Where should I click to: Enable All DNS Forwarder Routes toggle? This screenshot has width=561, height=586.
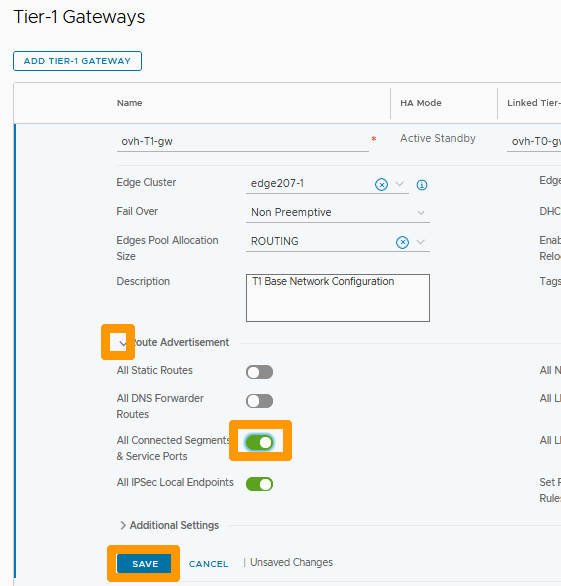(259, 401)
